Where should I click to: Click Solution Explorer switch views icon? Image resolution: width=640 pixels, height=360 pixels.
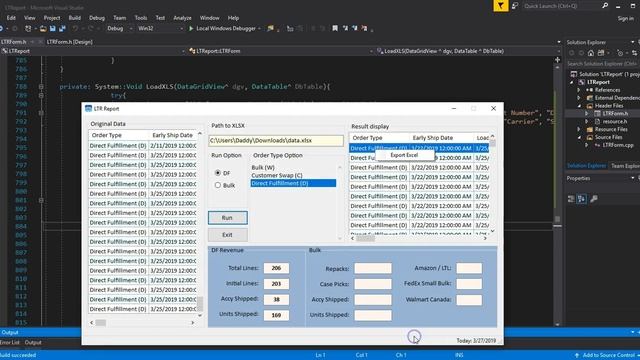(601, 53)
